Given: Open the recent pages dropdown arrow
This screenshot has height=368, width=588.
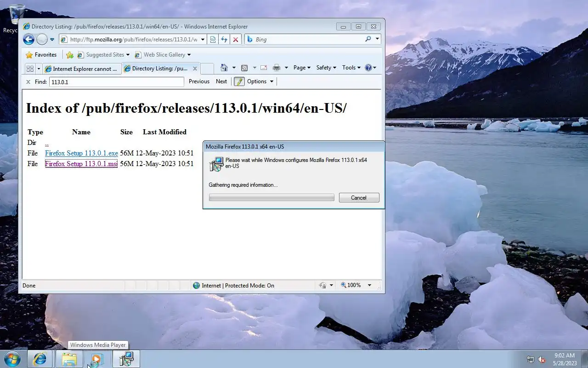Looking at the screenshot, I should (x=52, y=40).
